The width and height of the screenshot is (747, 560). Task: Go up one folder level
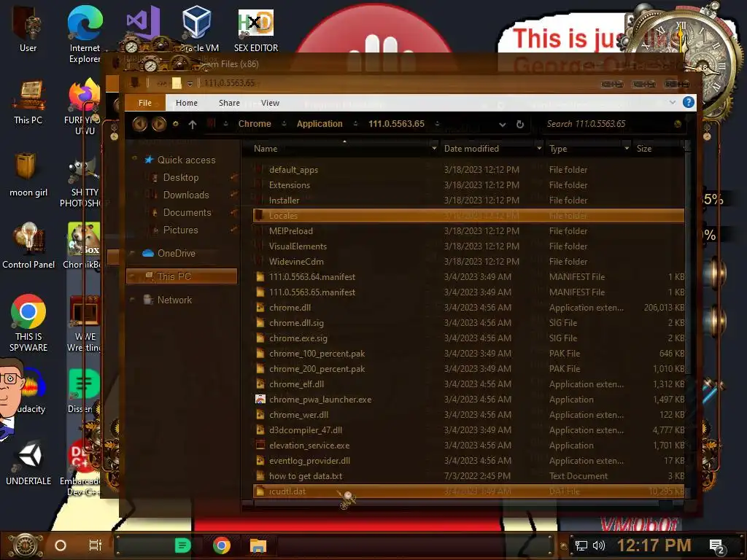pyautogui.click(x=193, y=124)
